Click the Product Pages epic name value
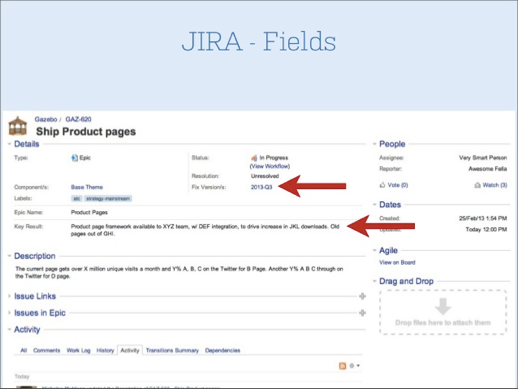Screen dimensions: 518x389 pyautogui.click(x=89, y=212)
